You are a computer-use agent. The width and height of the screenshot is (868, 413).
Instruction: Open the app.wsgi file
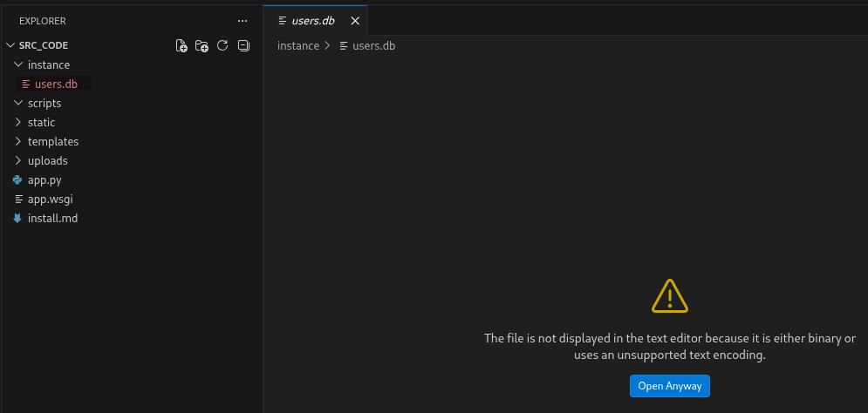[51, 199]
